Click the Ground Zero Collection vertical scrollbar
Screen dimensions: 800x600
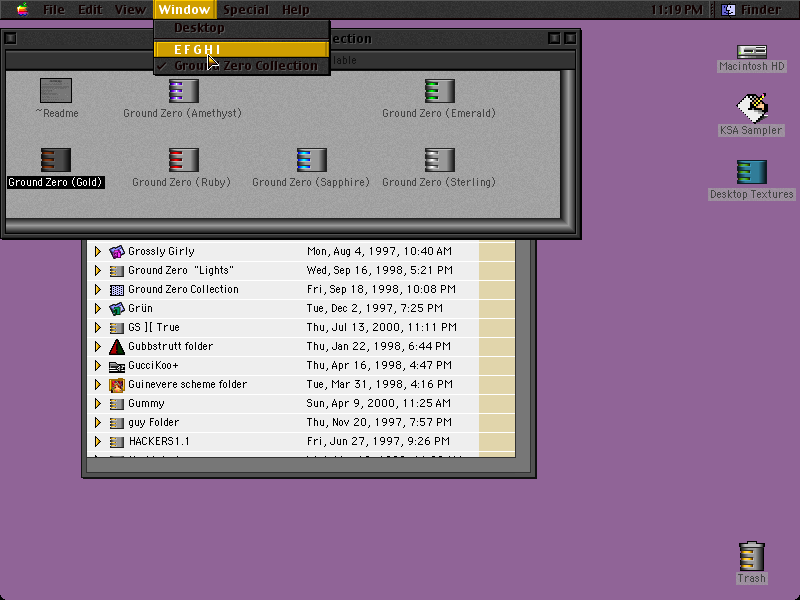click(568, 144)
